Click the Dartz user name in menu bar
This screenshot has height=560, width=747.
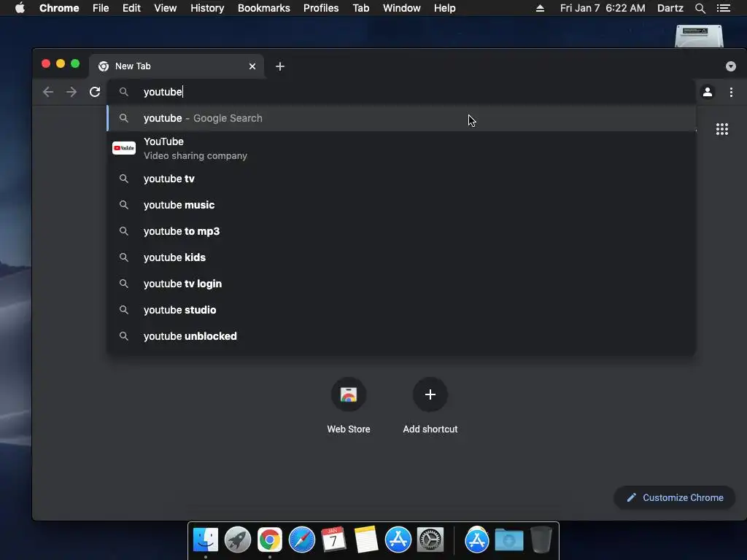point(670,8)
